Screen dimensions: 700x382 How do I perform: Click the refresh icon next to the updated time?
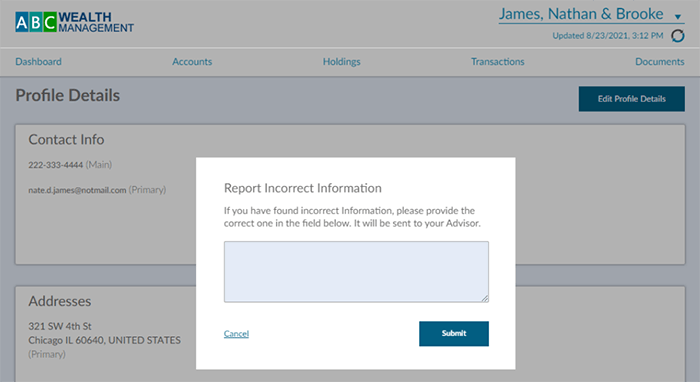coord(678,36)
